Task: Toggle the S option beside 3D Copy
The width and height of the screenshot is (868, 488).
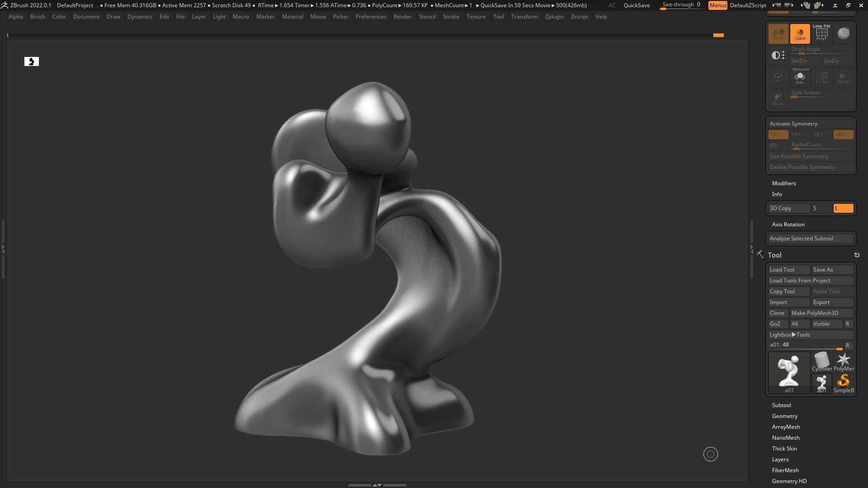Action: (x=821, y=208)
